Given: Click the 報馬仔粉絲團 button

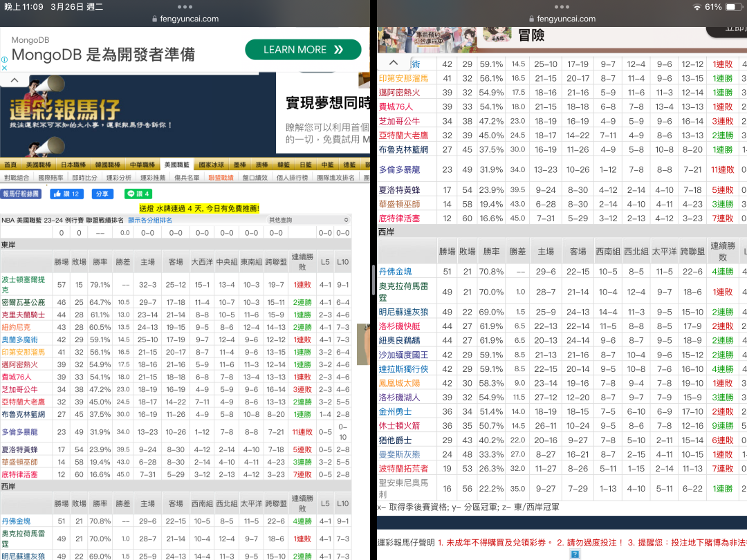Looking at the screenshot, I should 21,194.
